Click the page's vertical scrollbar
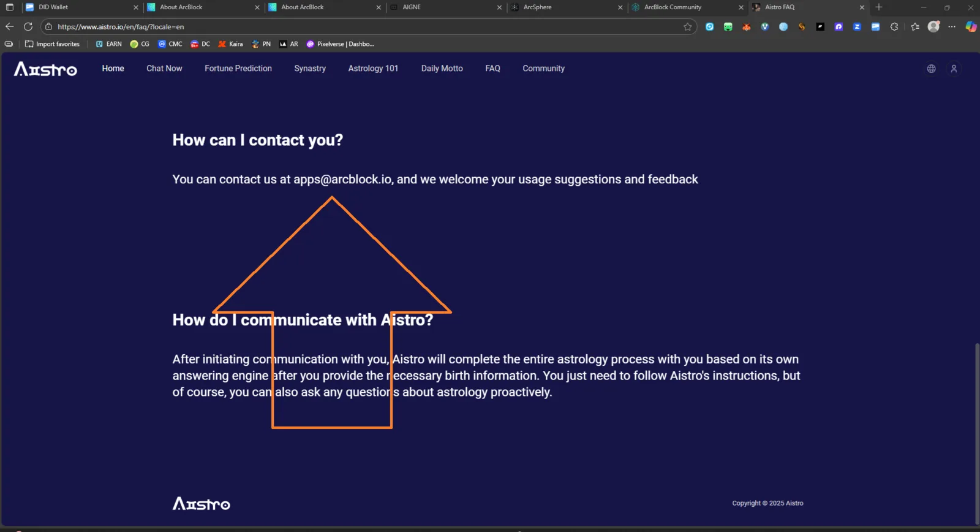 click(x=976, y=433)
